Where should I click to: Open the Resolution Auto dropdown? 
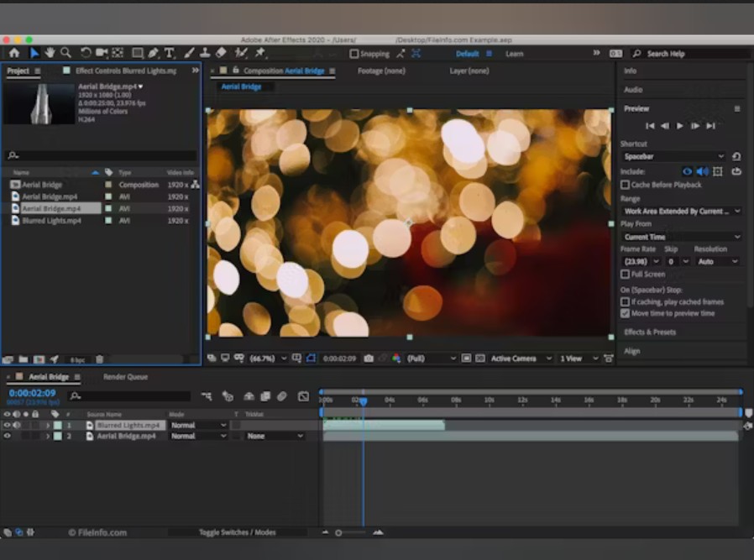tap(717, 261)
